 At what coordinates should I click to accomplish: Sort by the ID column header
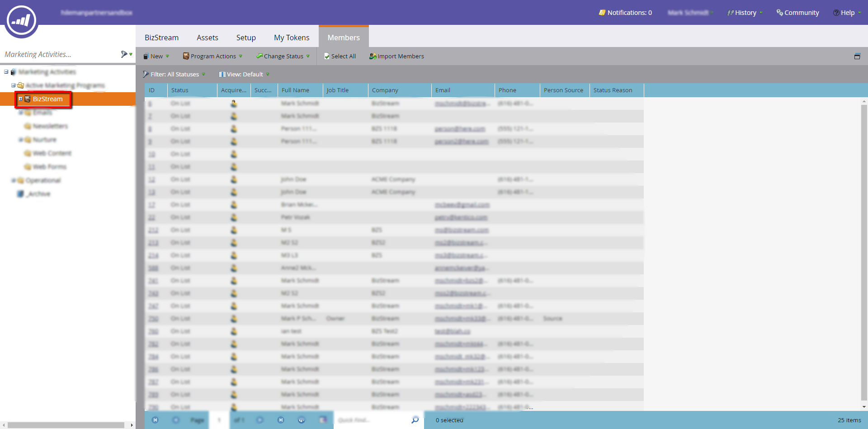click(x=156, y=90)
